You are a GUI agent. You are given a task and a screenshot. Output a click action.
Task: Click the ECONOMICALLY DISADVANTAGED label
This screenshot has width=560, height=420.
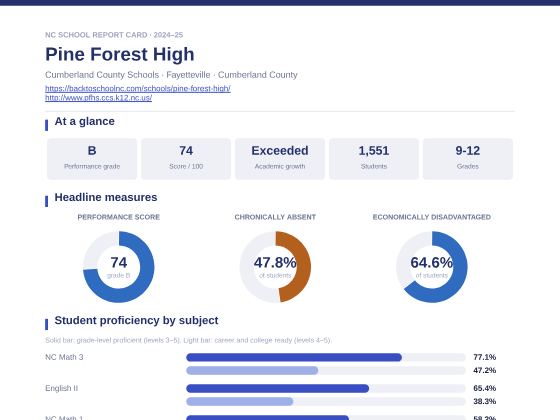point(432,217)
